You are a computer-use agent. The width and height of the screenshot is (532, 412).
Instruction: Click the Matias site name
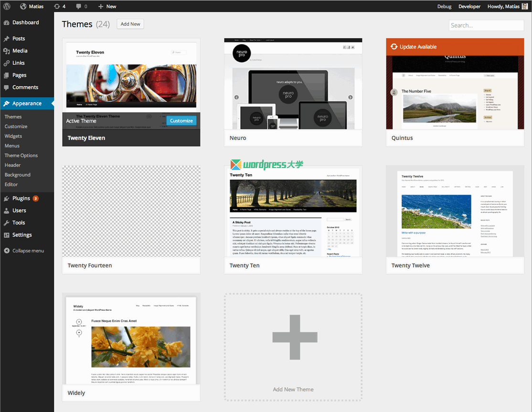point(36,6)
